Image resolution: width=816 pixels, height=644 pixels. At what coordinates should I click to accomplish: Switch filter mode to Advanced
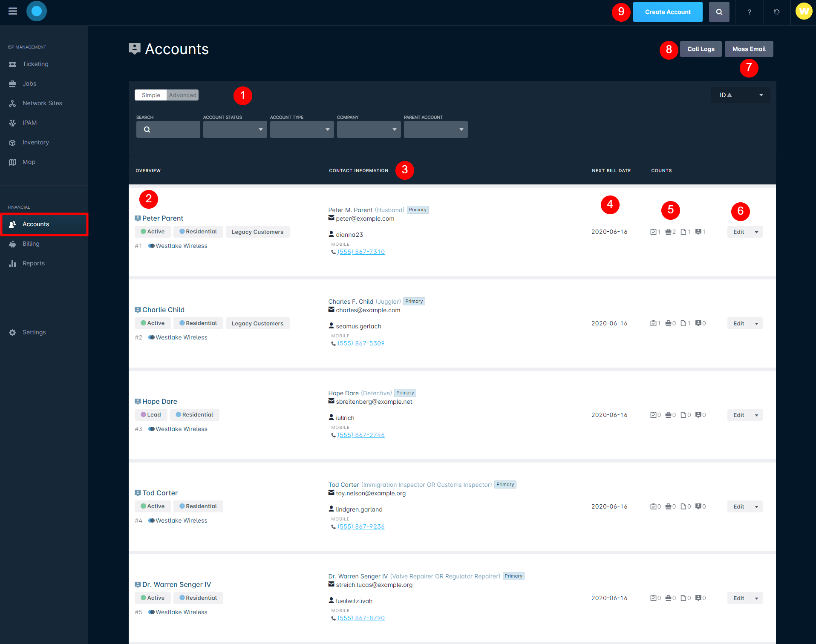tap(183, 95)
